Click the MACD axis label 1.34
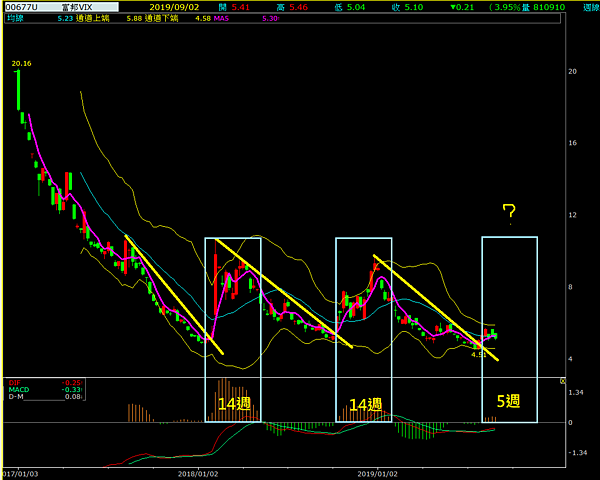600x480 pixels. [576, 392]
